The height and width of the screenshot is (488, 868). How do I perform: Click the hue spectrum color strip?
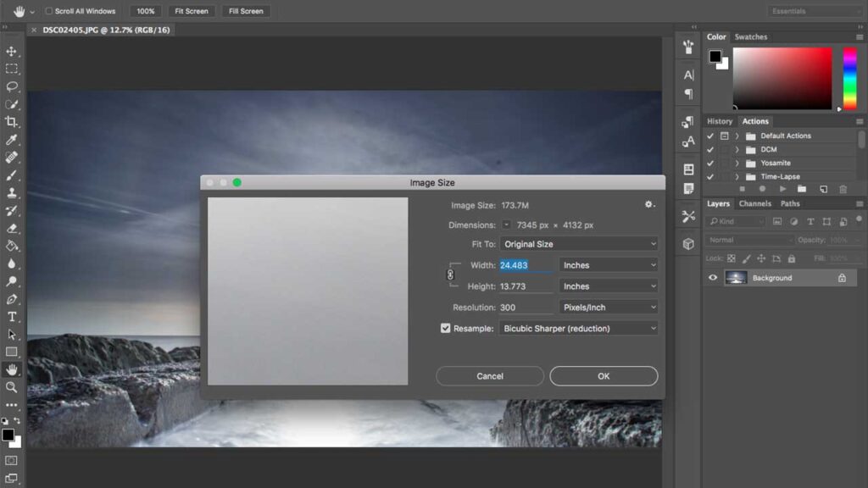click(849, 79)
